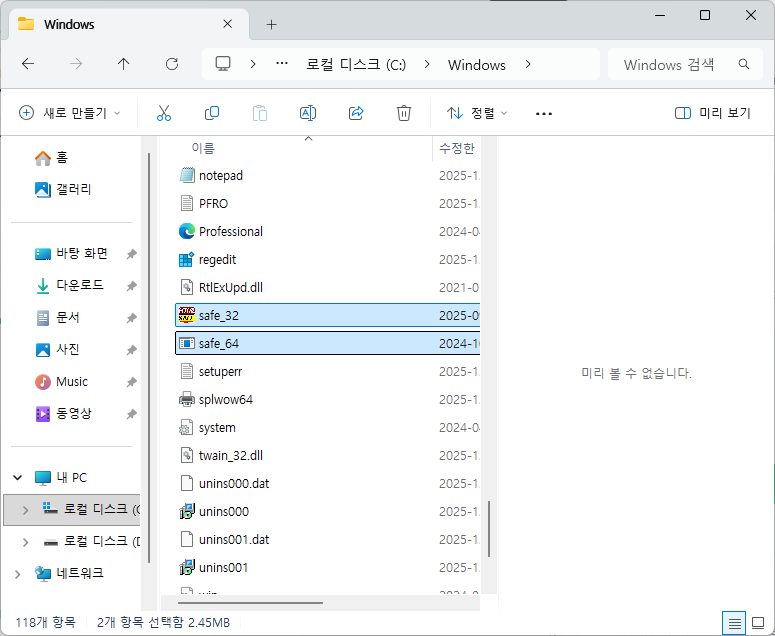
Task: Click the Paste clipboard icon
Action: point(260,113)
